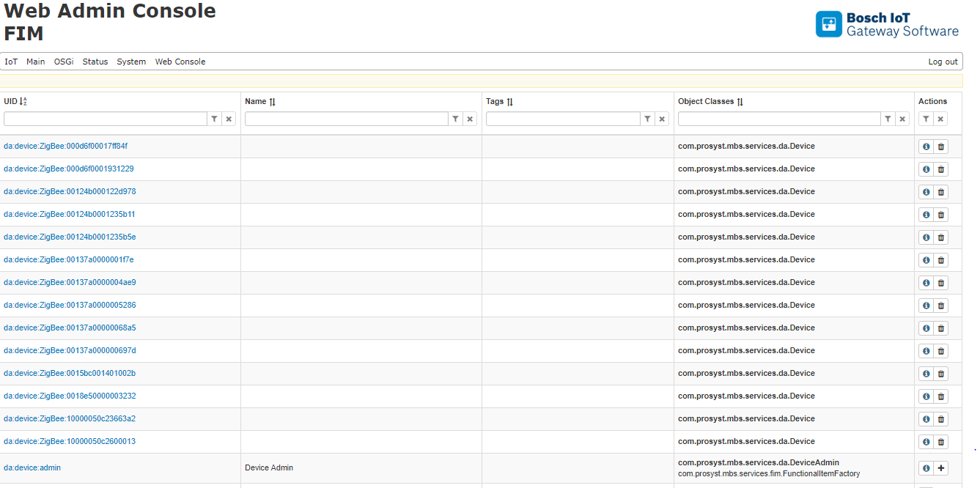
Task: Delete the ZigBee:000d6f0001931229 device via trash icon
Action: 941,169
